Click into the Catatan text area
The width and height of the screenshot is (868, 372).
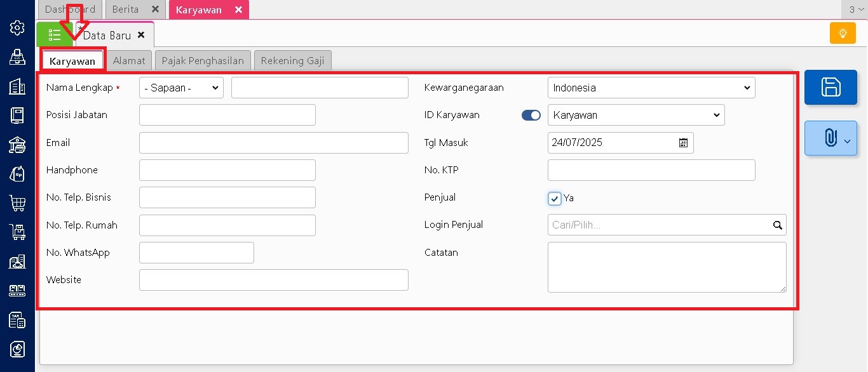[x=666, y=267]
